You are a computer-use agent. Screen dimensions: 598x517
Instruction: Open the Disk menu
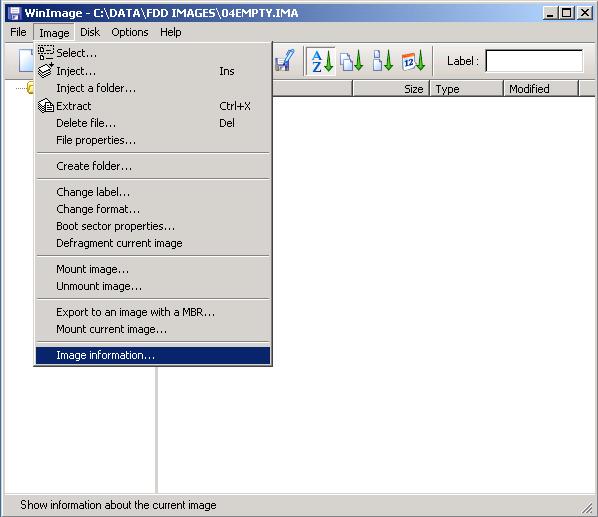pyautogui.click(x=90, y=32)
